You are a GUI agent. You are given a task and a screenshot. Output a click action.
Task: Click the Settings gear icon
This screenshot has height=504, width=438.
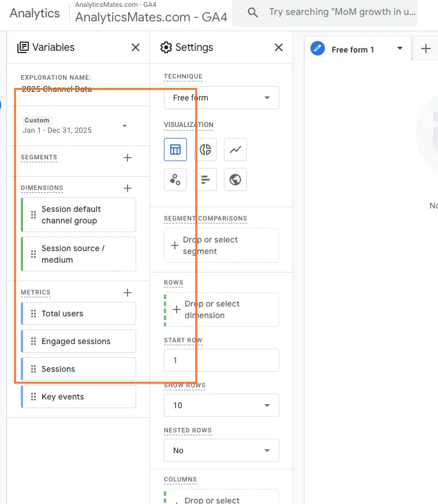[166, 47]
